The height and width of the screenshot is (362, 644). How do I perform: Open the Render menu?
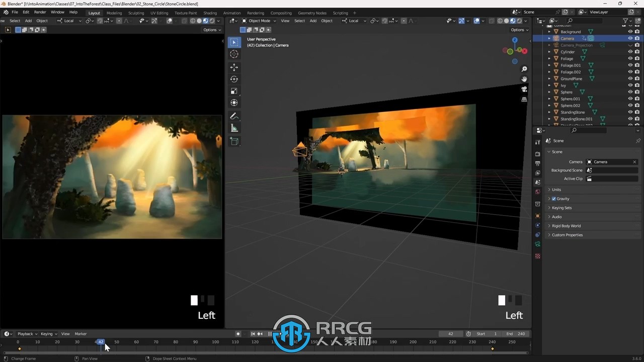40,12
